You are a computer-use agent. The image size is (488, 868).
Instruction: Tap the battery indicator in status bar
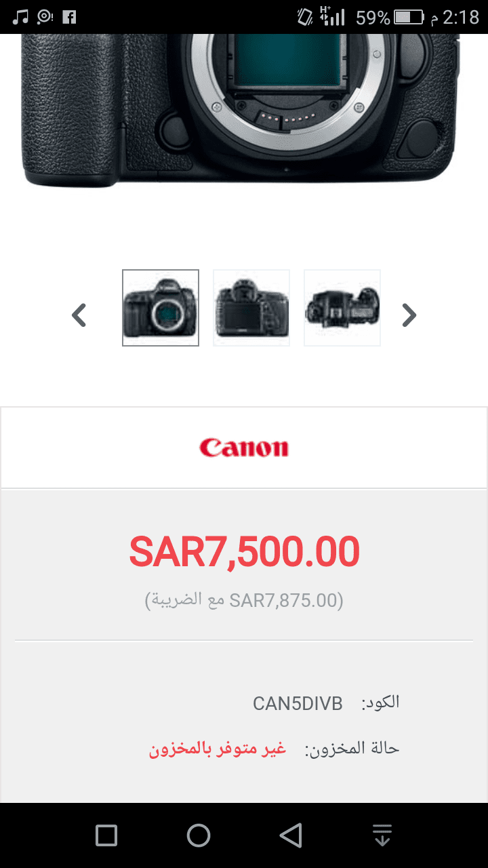click(409, 17)
